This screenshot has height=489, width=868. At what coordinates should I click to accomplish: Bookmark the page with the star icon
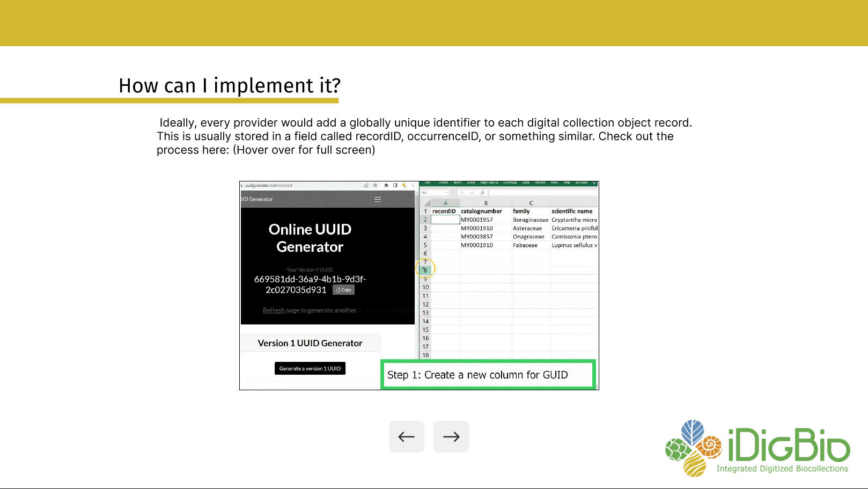pos(375,186)
